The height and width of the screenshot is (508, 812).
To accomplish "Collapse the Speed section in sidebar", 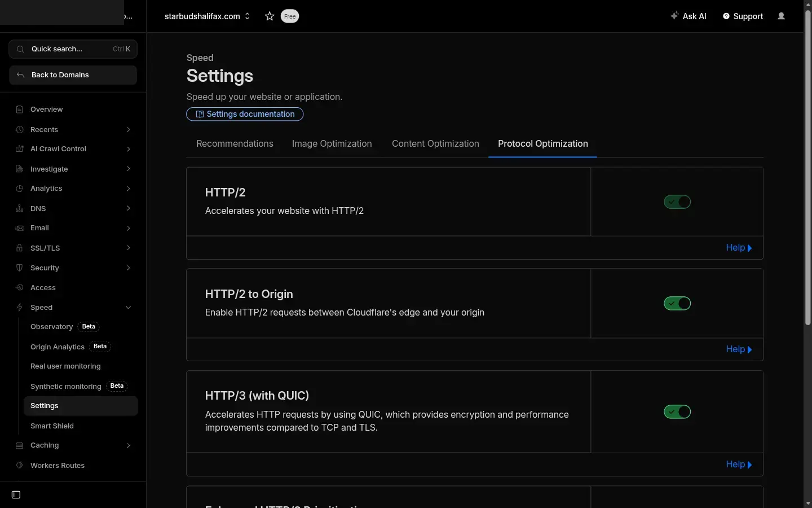I will (128, 308).
